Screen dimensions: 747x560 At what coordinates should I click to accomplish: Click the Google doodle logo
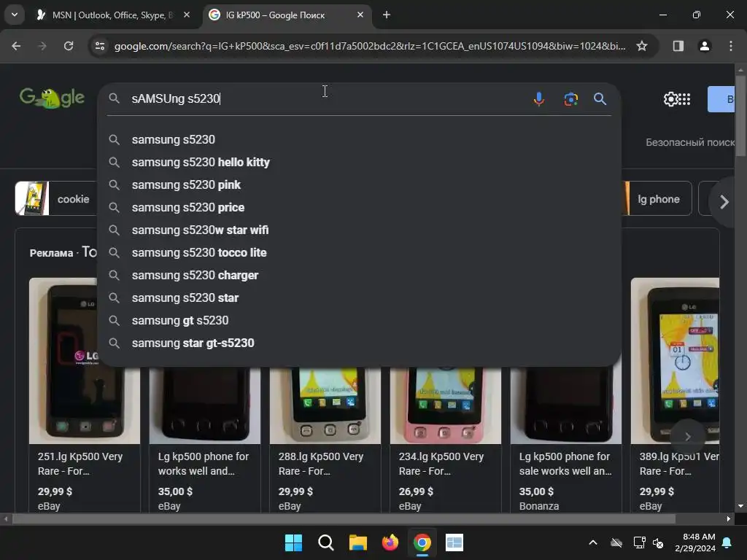[x=52, y=98]
